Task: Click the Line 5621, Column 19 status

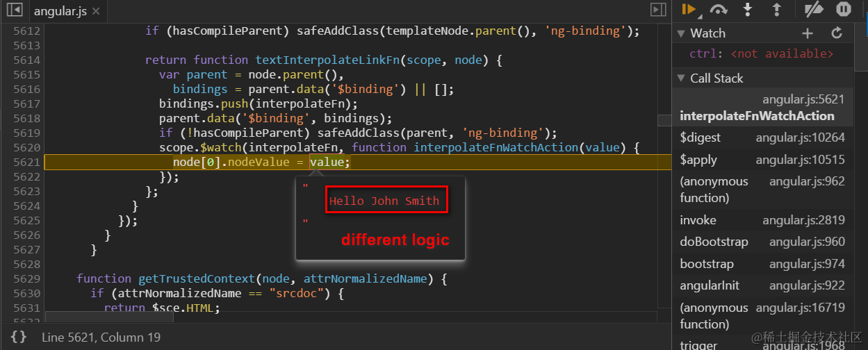Action: (101, 337)
